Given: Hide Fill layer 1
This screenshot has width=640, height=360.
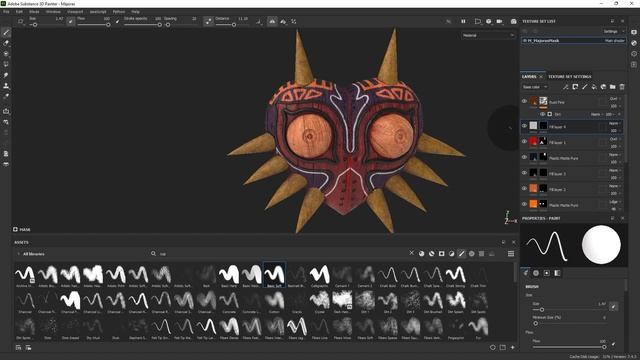Looking at the screenshot, I should pos(524,142).
